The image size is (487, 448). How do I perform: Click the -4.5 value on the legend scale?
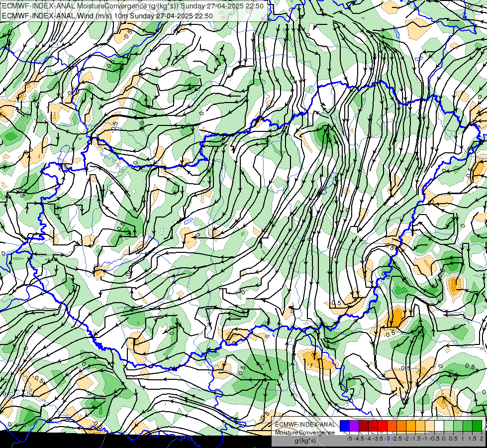359,439
